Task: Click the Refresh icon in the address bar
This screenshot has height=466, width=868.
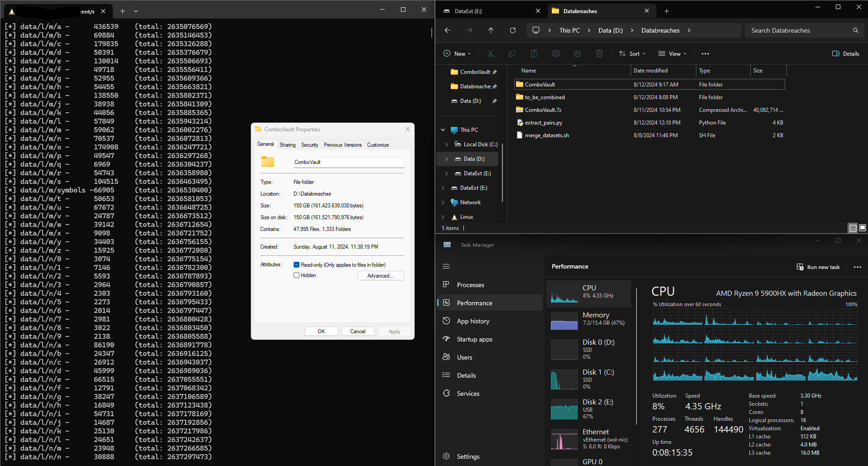Action: [x=513, y=30]
